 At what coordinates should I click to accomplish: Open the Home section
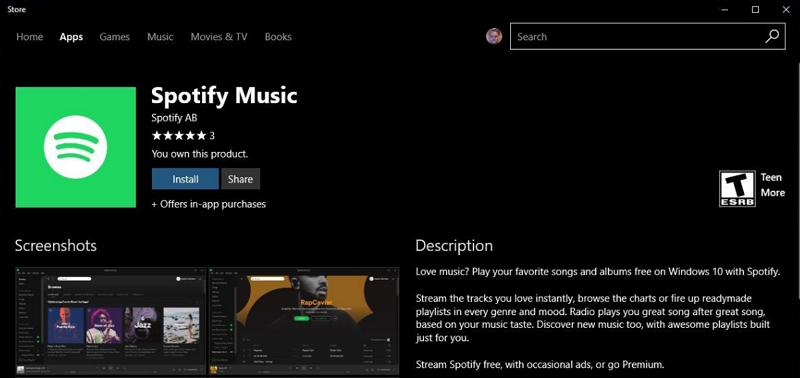tap(30, 37)
